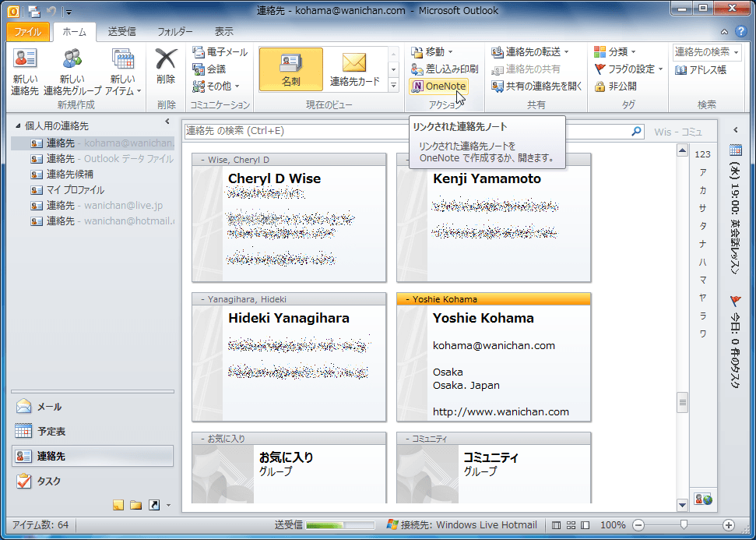Expand the To-Do Bar with the chevron
756x540 pixels.
736,130
